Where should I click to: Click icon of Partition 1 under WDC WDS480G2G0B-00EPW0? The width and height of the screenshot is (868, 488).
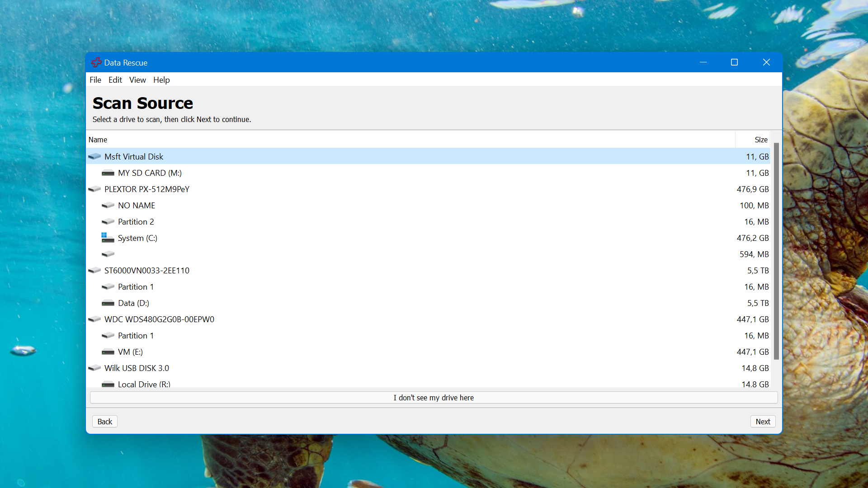pyautogui.click(x=108, y=335)
